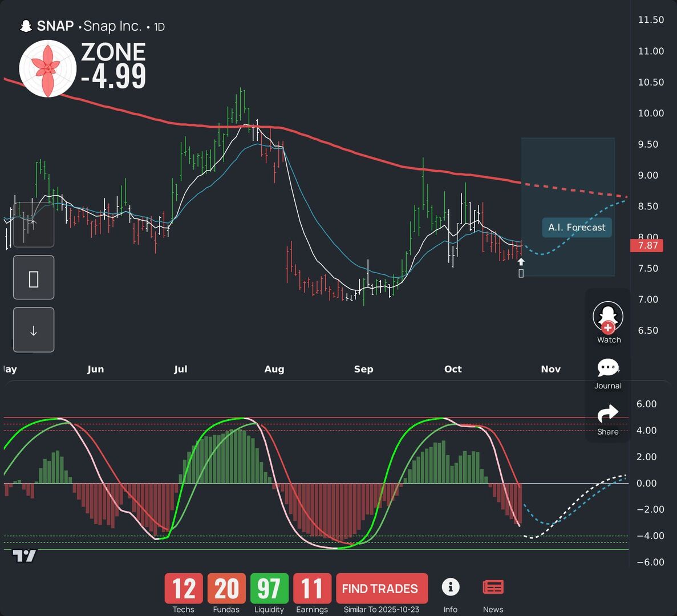The height and width of the screenshot is (616, 677).
Task: Click the Similar To 2025-10-23 caption
Action: [x=382, y=610]
